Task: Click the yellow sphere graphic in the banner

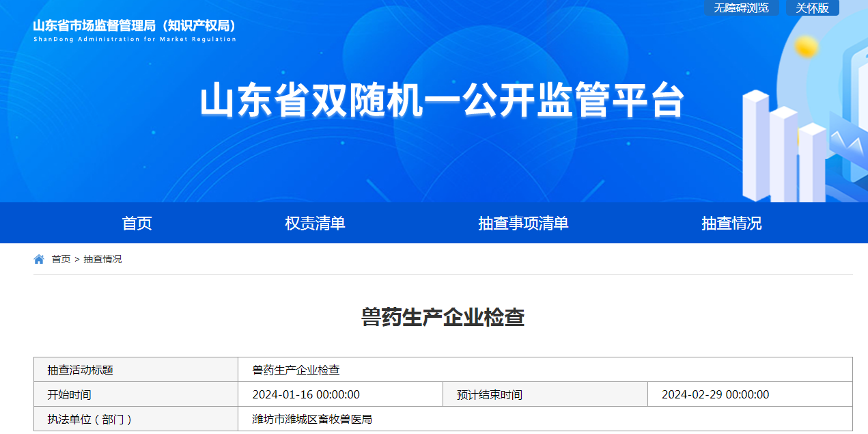Action: point(807,46)
